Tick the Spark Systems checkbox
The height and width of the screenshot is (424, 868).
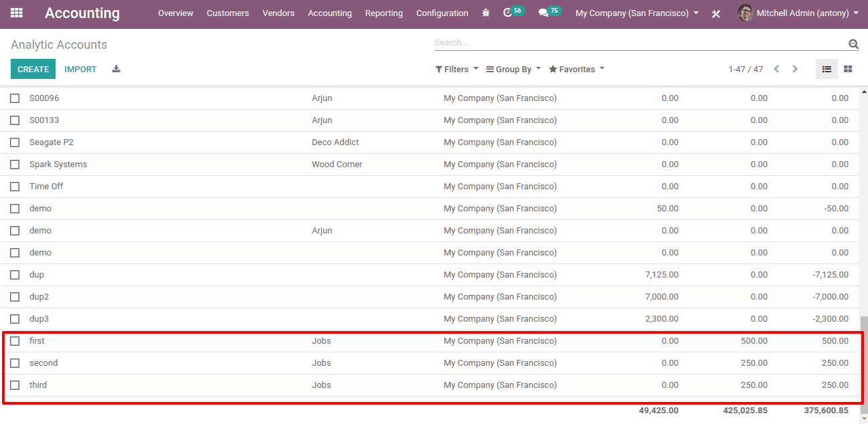click(15, 165)
